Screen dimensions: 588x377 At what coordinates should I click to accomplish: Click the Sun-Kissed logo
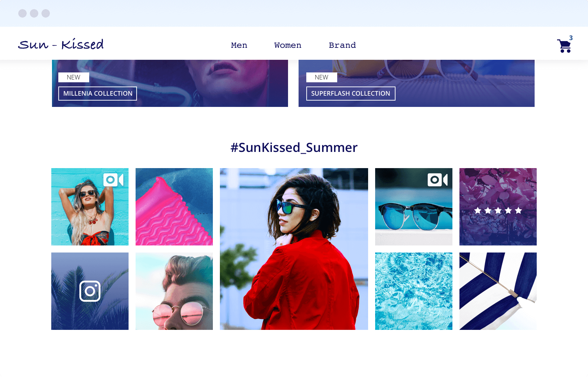coord(61,44)
